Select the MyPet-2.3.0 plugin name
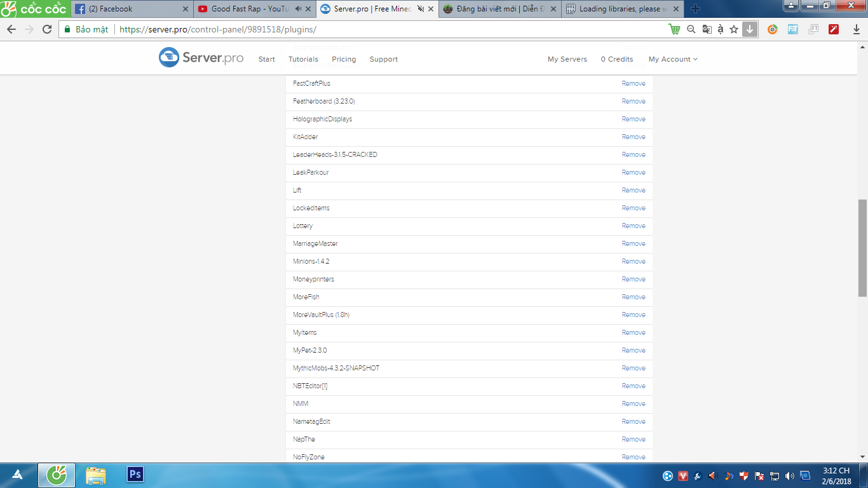 [310, 350]
